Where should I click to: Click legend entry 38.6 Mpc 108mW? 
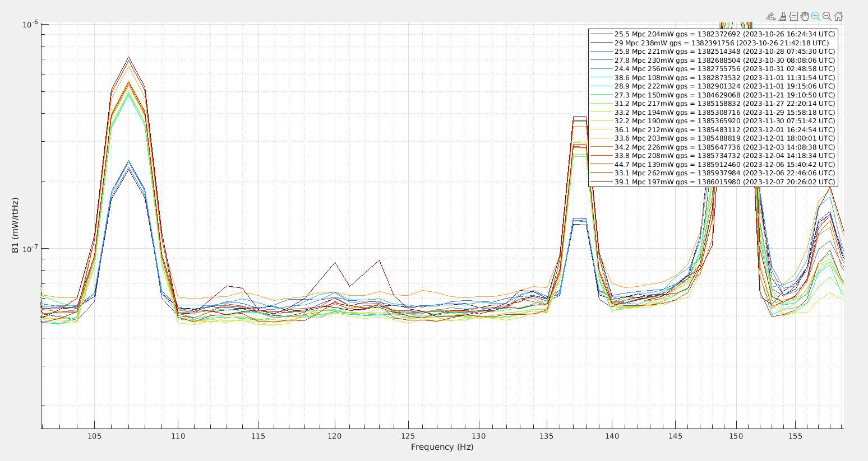click(713, 78)
